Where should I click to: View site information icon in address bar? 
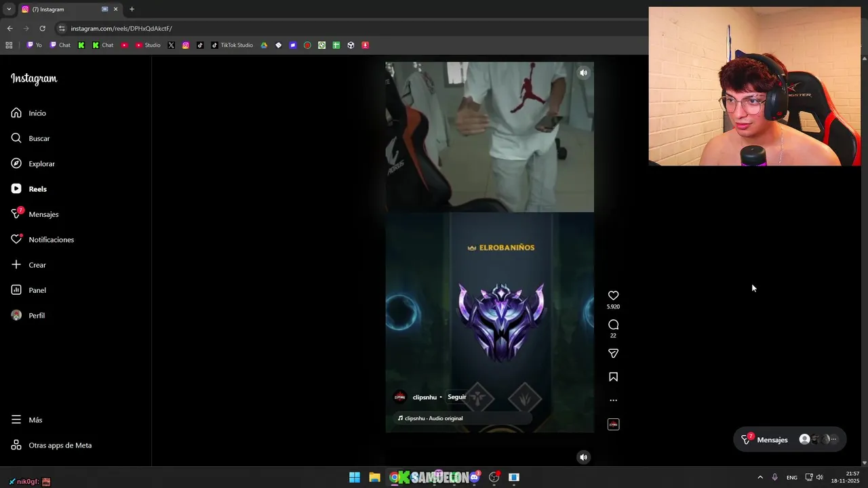coord(62,28)
